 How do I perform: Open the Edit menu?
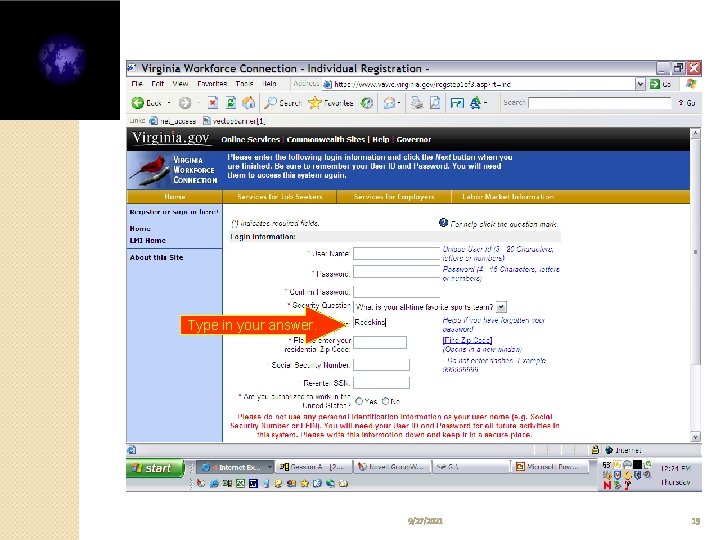158,84
